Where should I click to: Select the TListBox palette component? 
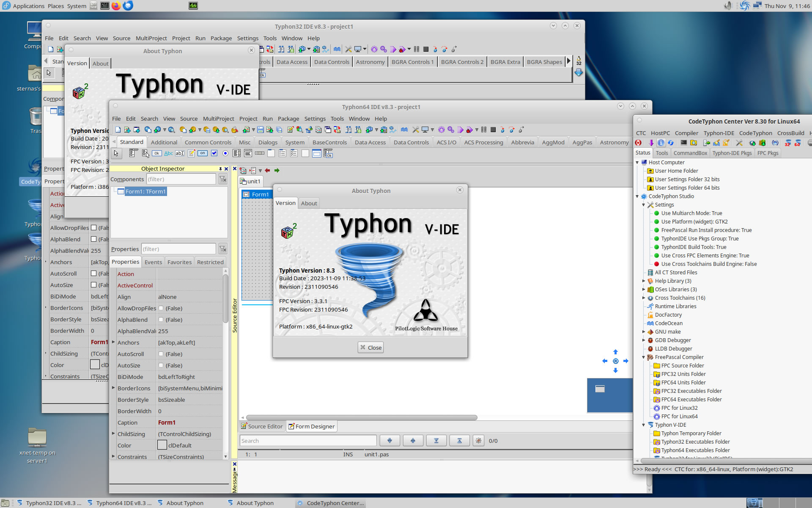pos(237,153)
